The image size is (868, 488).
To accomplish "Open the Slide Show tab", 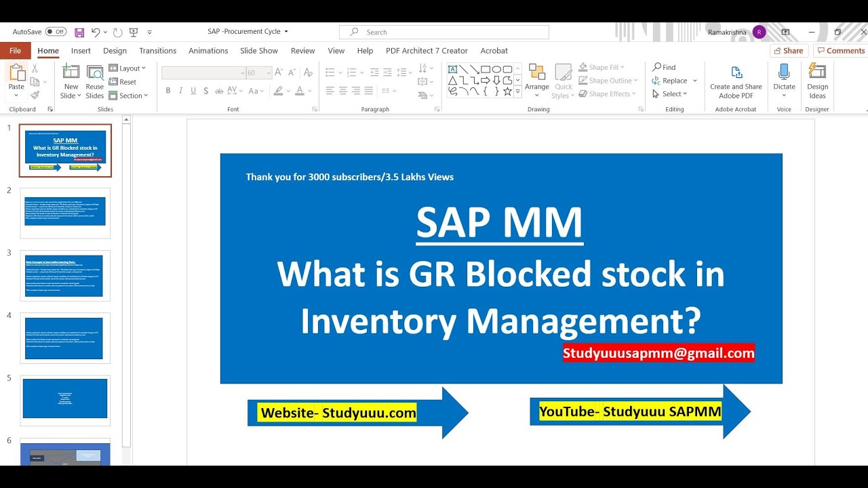I will [259, 51].
